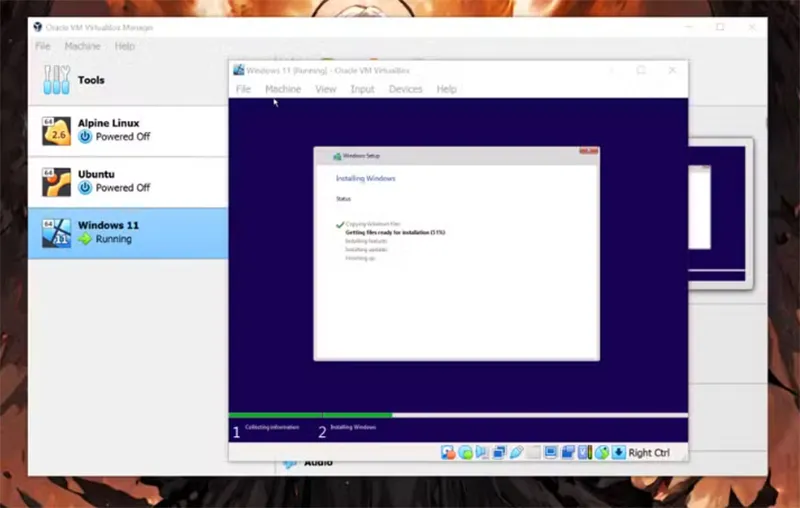
Task: Open File menu in Windows 11 VM window
Action: (x=243, y=89)
